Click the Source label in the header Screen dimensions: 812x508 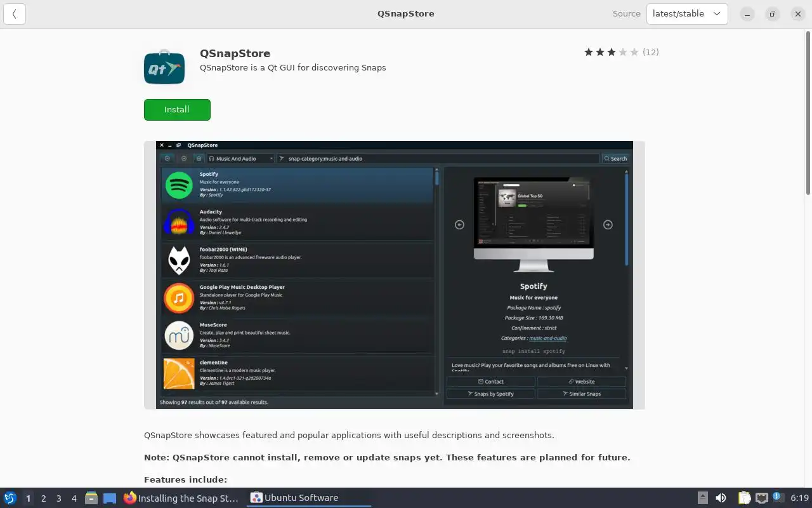pos(627,14)
